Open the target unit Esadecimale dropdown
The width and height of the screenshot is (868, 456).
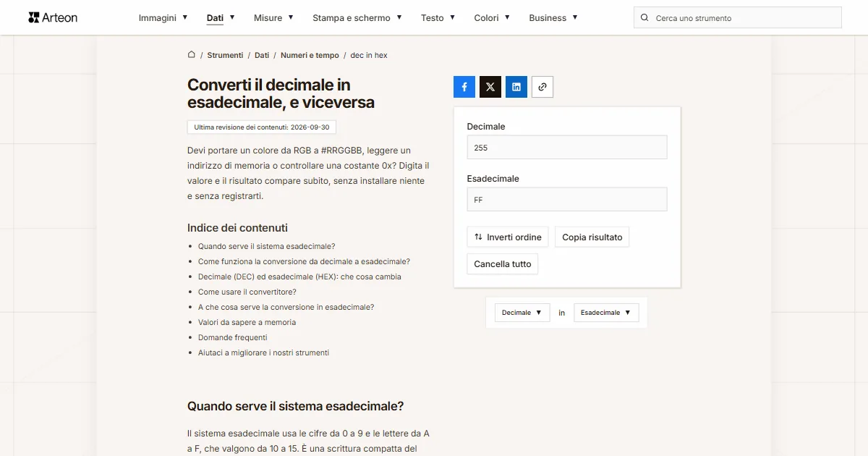pyautogui.click(x=606, y=313)
